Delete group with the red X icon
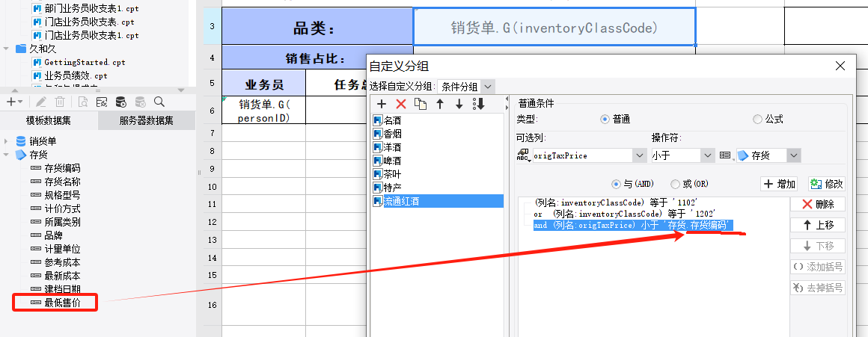 pos(401,104)
